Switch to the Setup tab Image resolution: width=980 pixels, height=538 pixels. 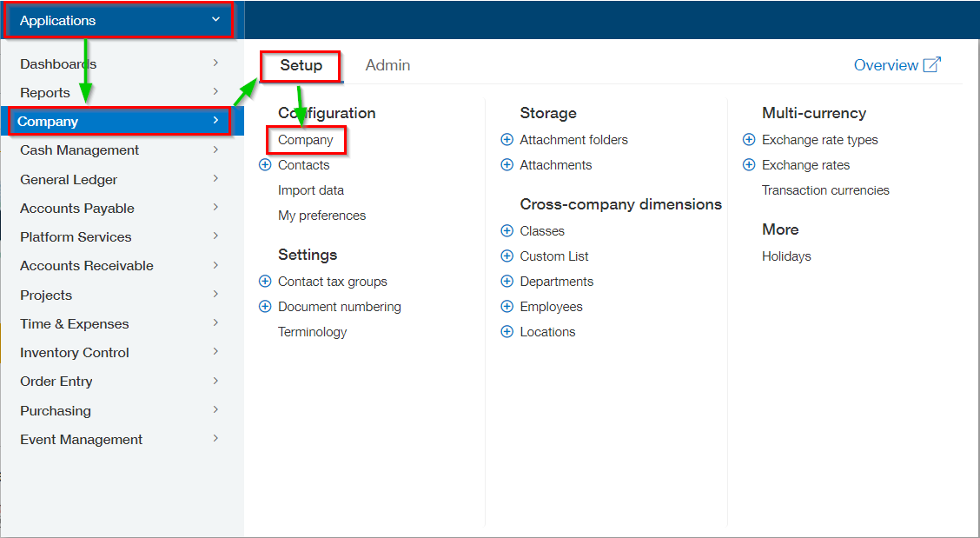click(301, 65)
